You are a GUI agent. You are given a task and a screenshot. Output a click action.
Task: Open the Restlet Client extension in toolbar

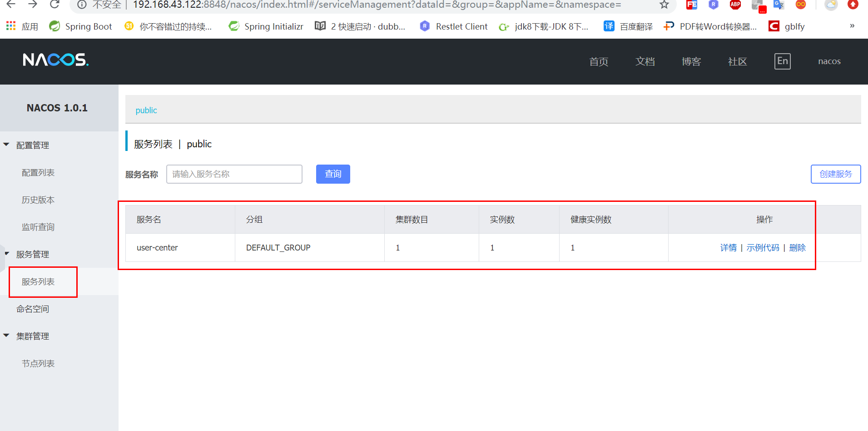[x=714, y=5]
